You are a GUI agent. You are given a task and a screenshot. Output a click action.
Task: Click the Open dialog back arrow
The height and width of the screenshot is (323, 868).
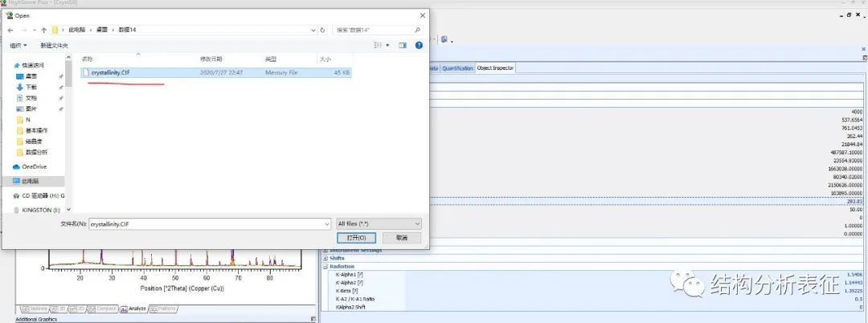coord(10,30)
